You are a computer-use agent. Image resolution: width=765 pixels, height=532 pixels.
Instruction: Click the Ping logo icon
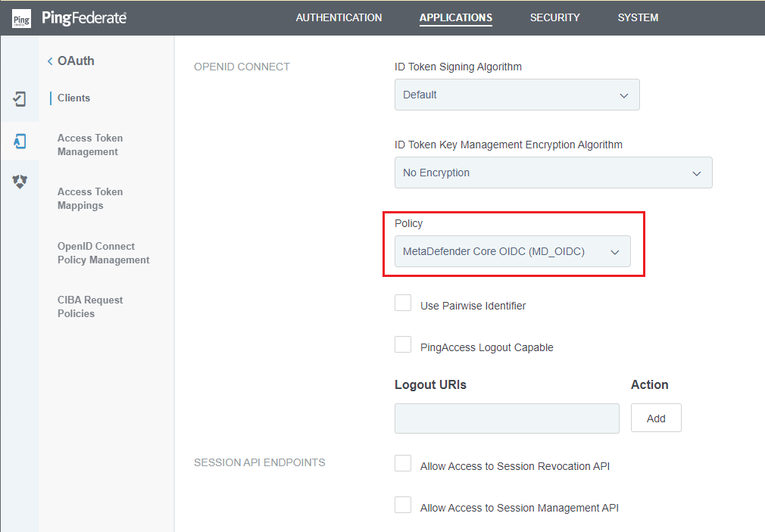tap(21, 18)
